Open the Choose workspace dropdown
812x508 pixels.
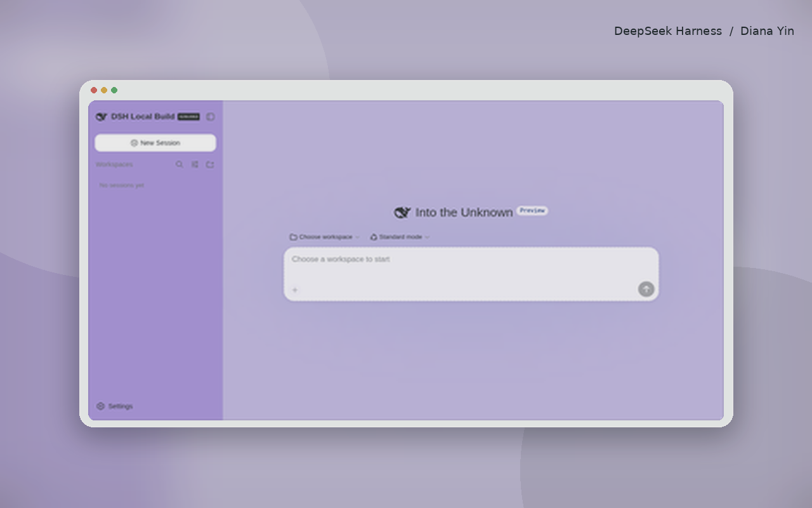(x=325, y=237)
